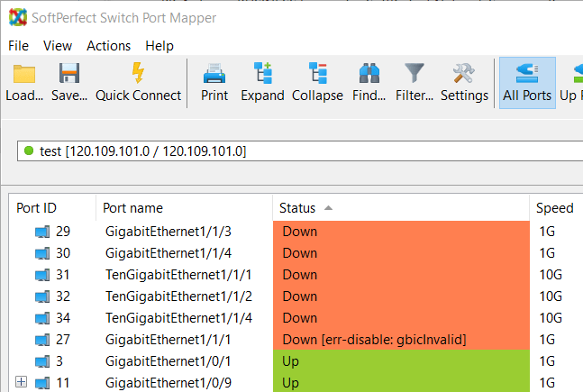Screen dimensions: 583x392
Task: Click 10G speed of TenGigabitEthernet1/1/1
Action: pos(551,275)
